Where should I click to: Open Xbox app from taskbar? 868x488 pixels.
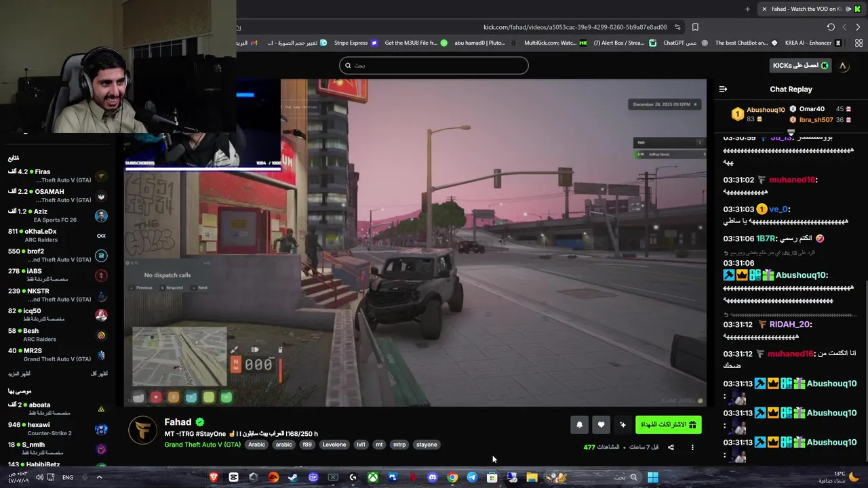(x=373, y=477)
